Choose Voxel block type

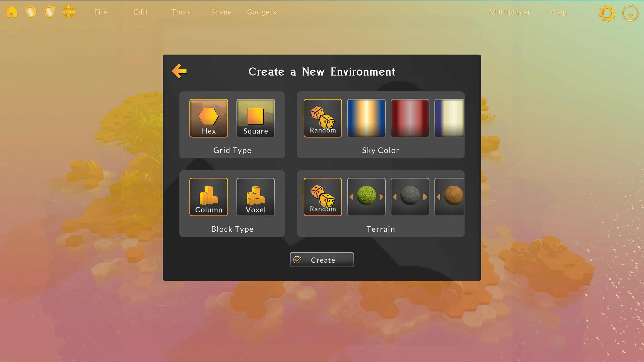pyautogui.click(x=256, y=197)
